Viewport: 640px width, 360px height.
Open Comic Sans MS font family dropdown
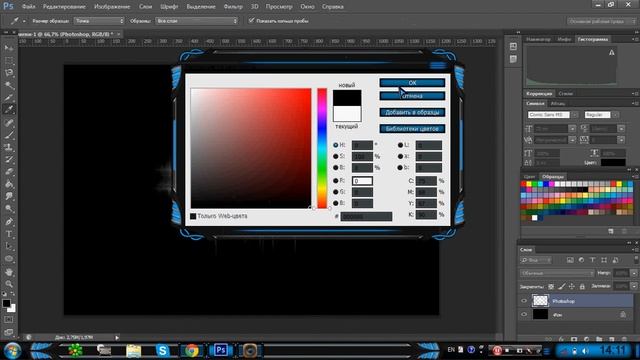click(575, 115)
